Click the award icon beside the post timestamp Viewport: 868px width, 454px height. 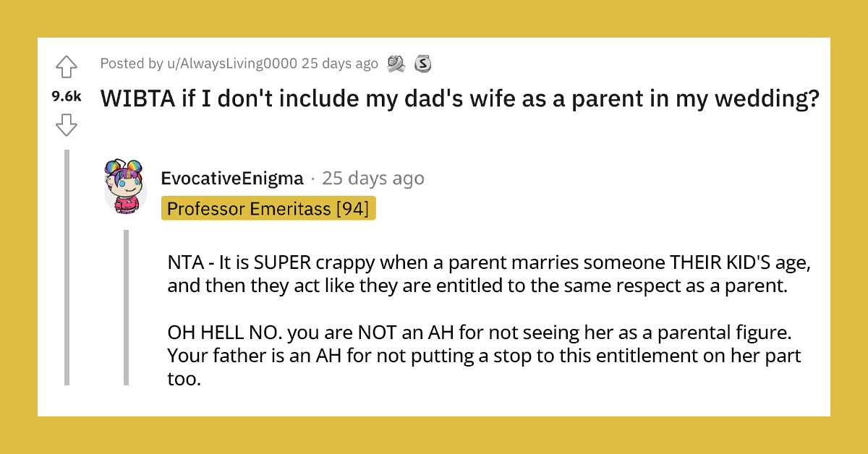point(395,64)
